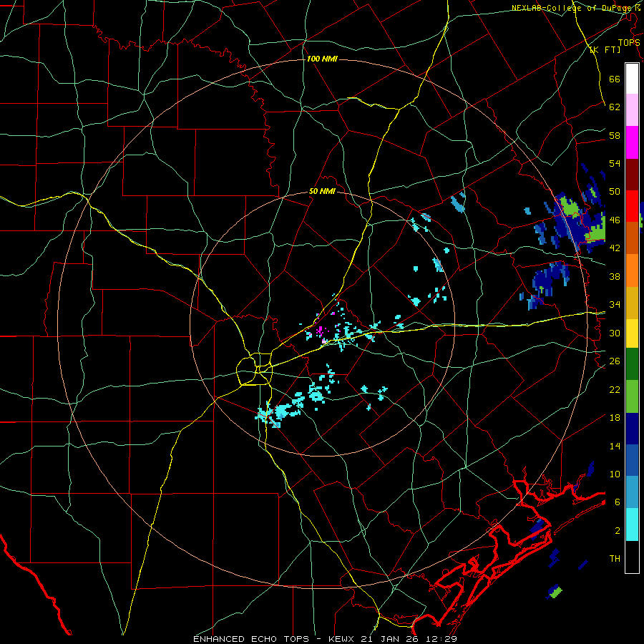644x644 pixels.
Task: Click the legend value "2"
Action: pyautogui.click(x=618, y=531)
